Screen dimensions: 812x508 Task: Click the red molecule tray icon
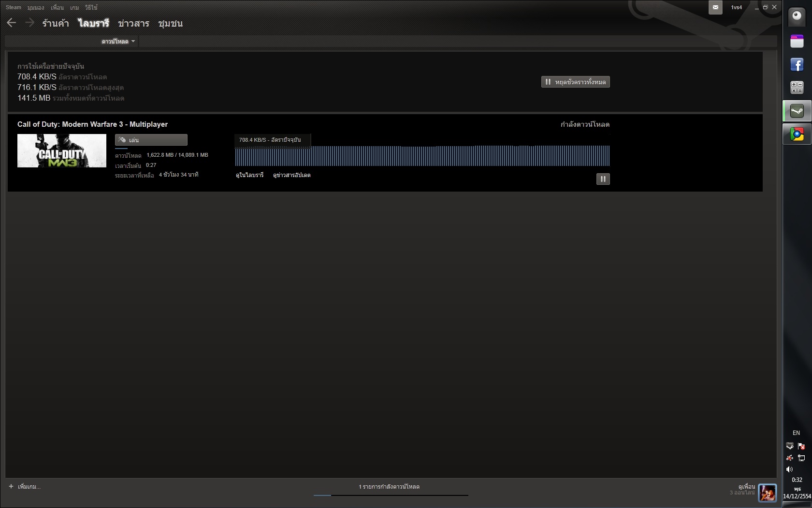pos(790,458)
